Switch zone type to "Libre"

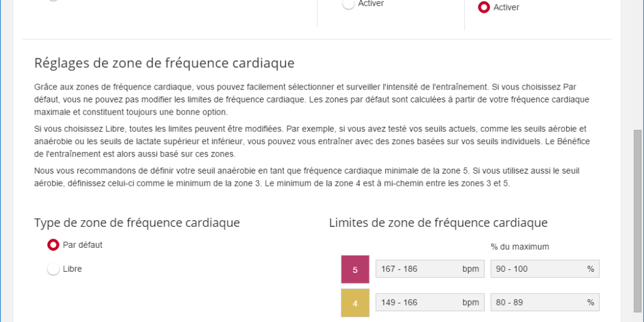coord(53,269)
